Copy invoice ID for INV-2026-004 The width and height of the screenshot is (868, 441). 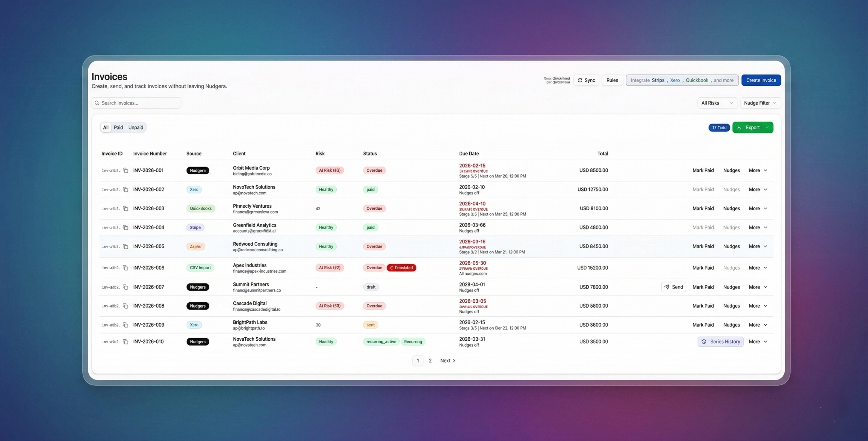[x=125, y=228]
